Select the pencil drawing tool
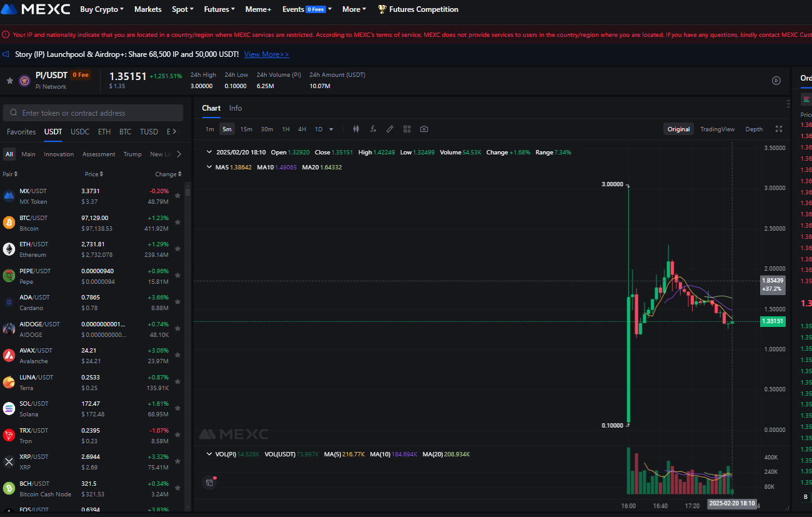The height and width of the screenshot is (517, 812). point(390,129)
